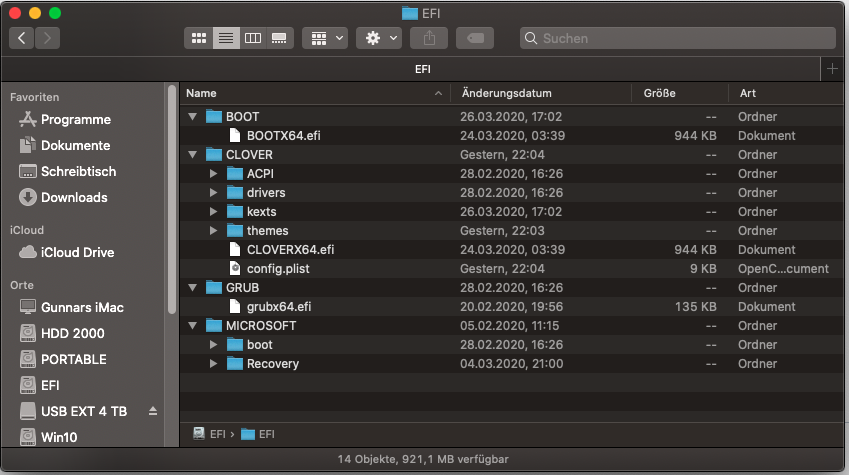Click date 04.03.2020, 21:00

point(511,363)
